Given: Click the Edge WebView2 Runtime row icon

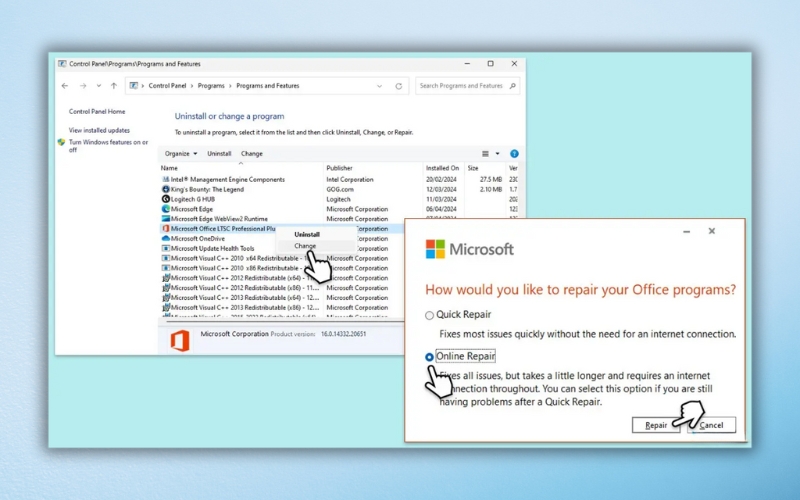Looking at the screenshot, I should point(165,219).
